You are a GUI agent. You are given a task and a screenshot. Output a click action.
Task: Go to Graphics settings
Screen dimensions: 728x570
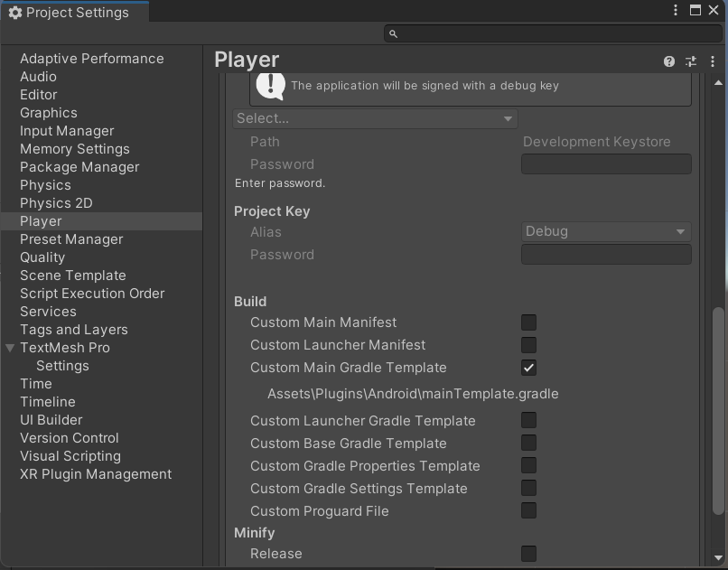(x=48, y=113)
